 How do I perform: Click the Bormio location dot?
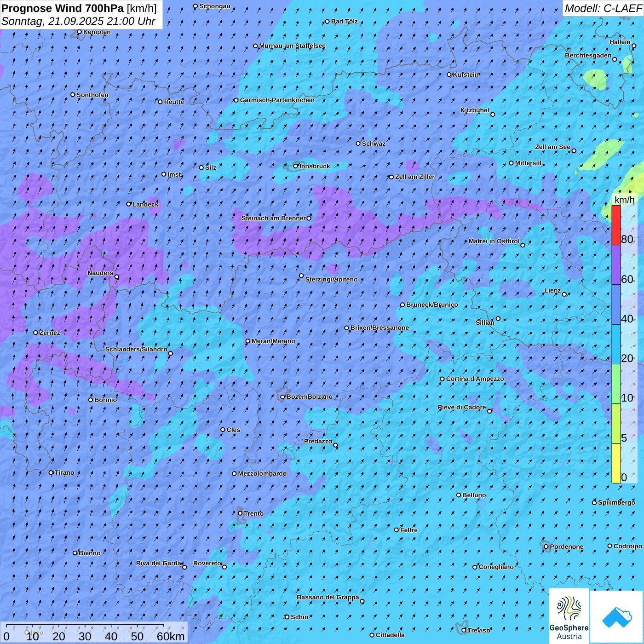coord(91,400)
